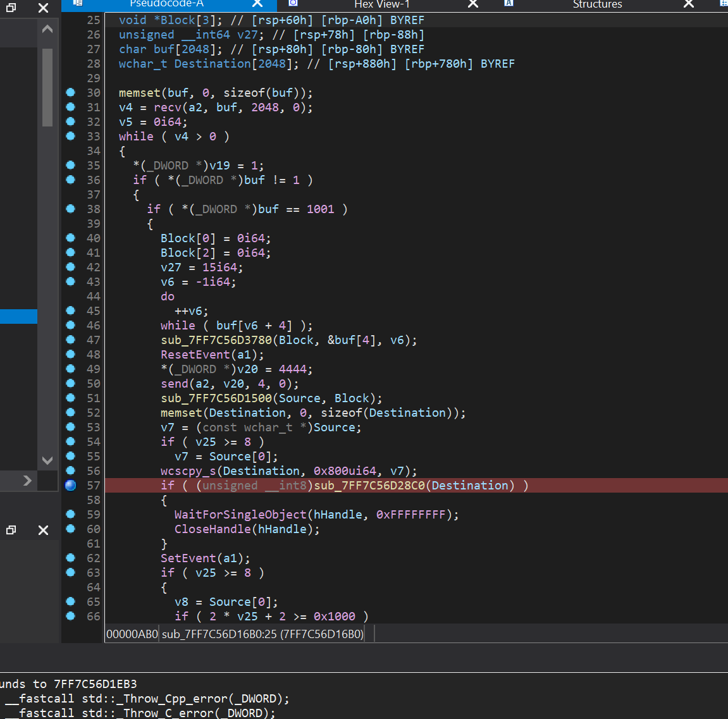Close the Pseudocode-A tab
Viewport: 728px width, 719px height.
click(x=257, y=4)
